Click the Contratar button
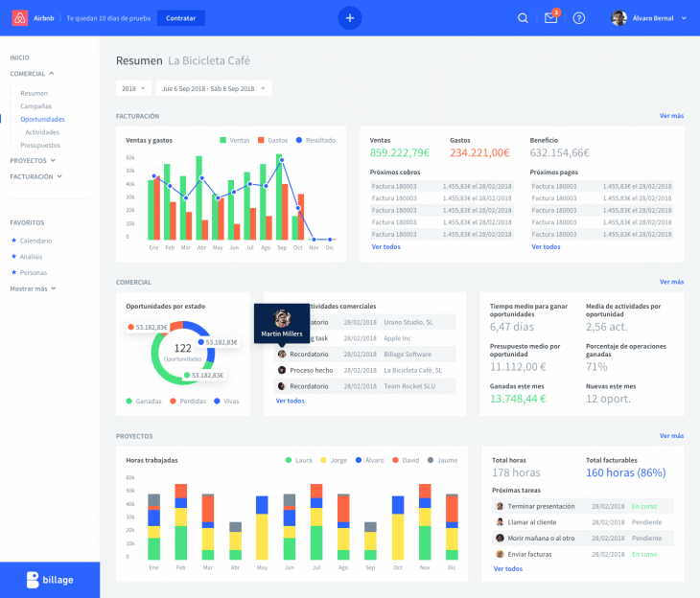This screenshot has width=700, height=598. point(181,18)
